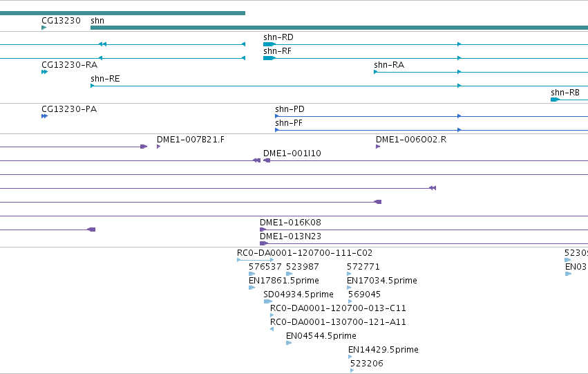This screenshot has height=374, width=588.
Task: Select the shn-RB exon glyph
Action: [x=555, y=100]
